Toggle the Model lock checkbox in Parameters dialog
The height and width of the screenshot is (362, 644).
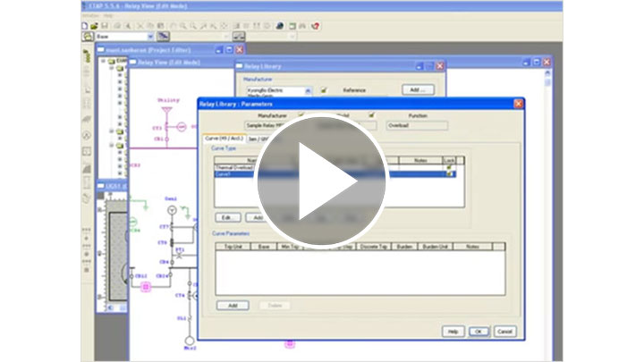click(x=373, y=115)
